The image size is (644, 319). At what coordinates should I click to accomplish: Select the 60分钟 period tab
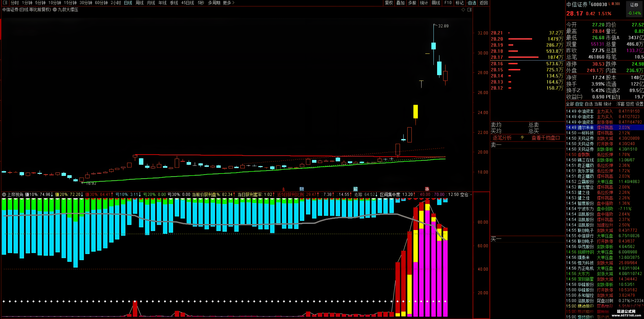(x=101, y=3)
